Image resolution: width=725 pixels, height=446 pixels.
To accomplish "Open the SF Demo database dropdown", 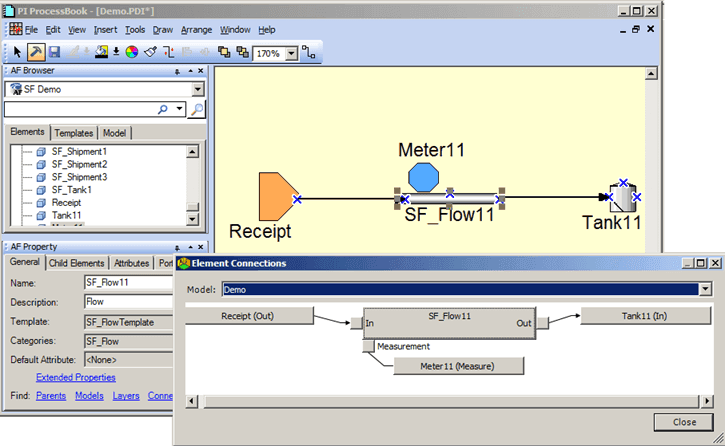I will [197, 89].
